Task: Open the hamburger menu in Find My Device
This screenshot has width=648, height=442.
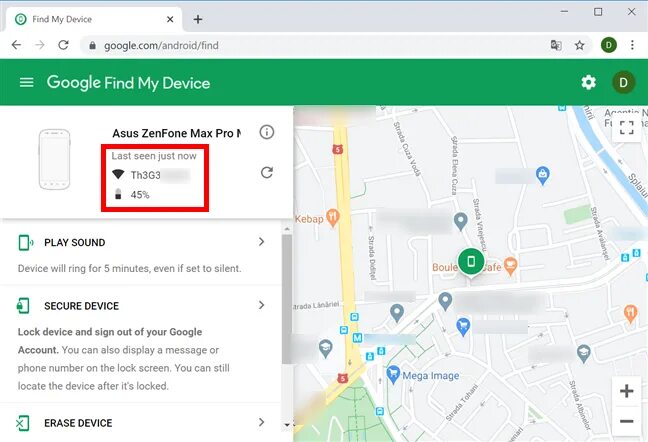Action: [26, 83]
